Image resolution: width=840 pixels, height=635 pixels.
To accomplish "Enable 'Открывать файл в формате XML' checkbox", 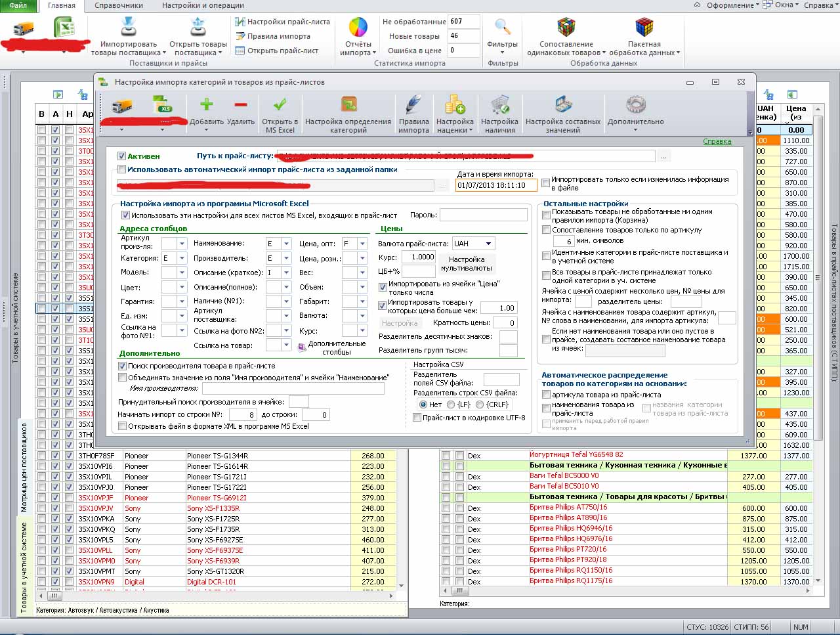I will (122, 426).
